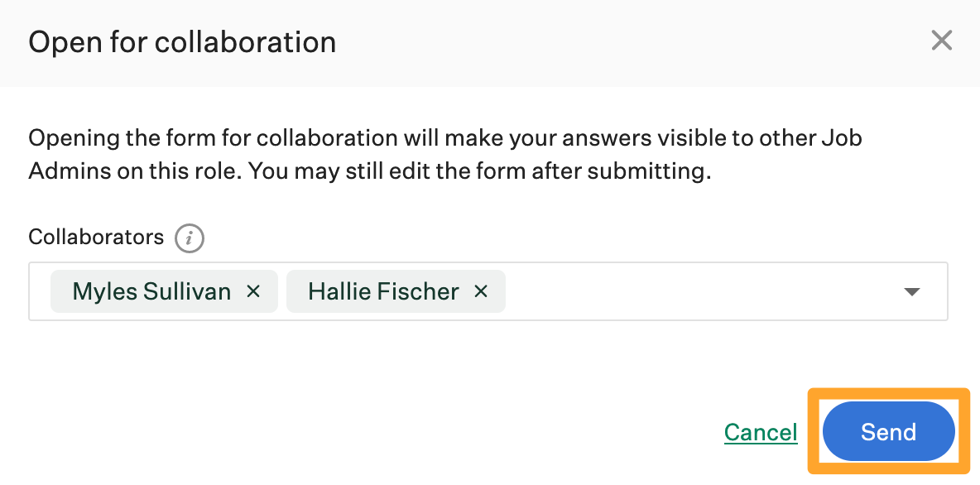The image size is (980, 485).
Task: Click the empty area of the Collaborators box
Action: click(x=662, y=291)
